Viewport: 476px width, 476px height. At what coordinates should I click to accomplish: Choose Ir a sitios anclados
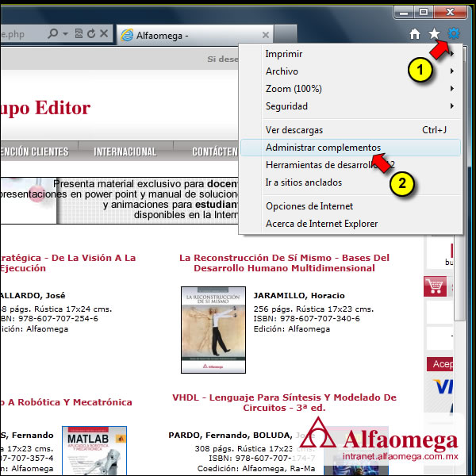tap(351, 182)
